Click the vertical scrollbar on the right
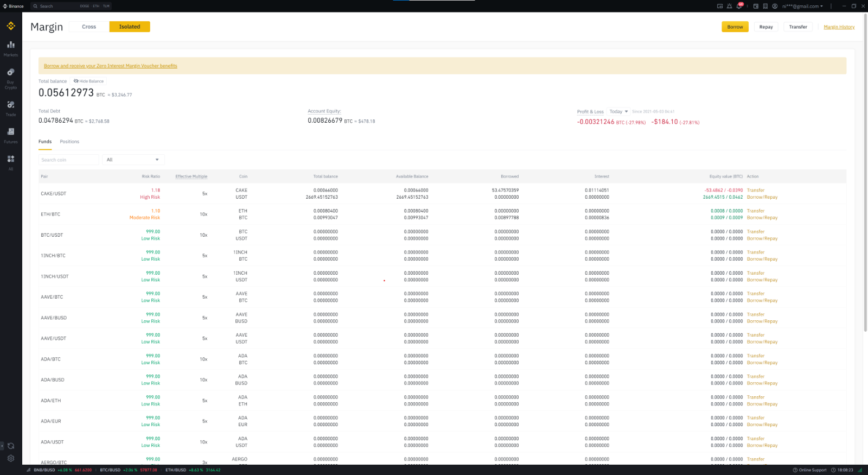The image size is (868, 475). tap(865, 172)
